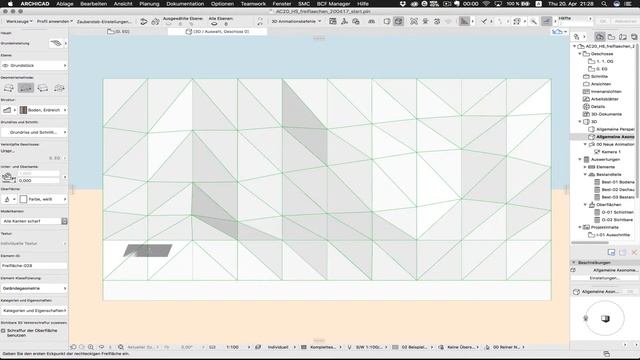This screenshot has height=360, width=640.
Task: Open the Grundstück layer dropdown
Action: pos(34,65)
